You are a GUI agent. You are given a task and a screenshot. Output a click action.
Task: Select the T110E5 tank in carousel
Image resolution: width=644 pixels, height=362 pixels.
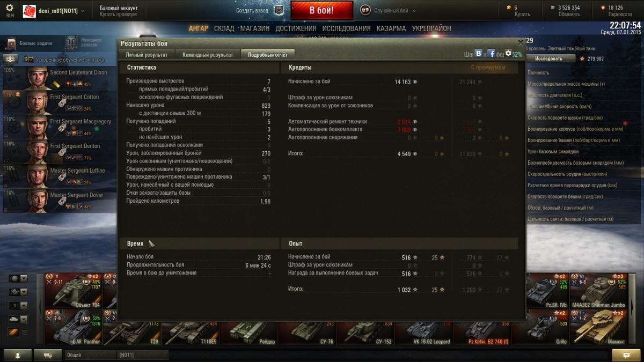coord(191,333)
